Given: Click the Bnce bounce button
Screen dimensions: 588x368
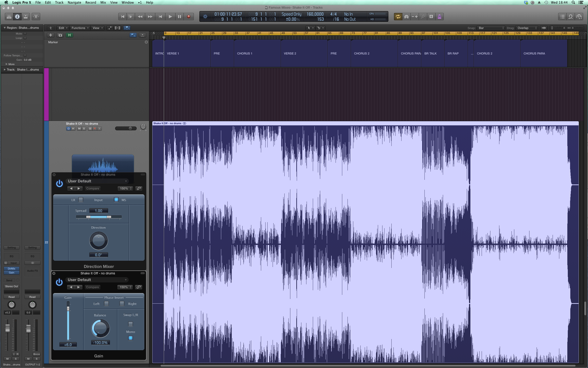Looking at the screenshot, I should pos(37,354).
